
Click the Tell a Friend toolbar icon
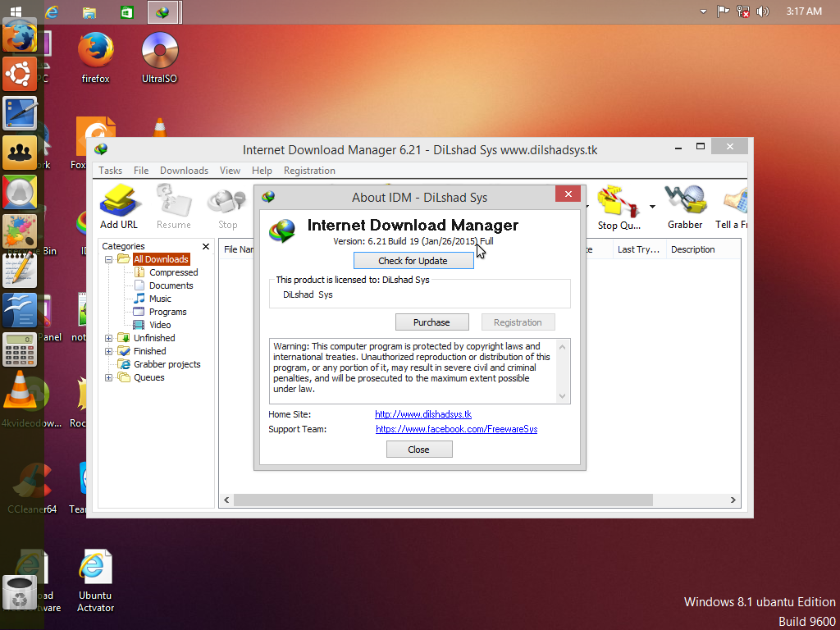coord(733,208)
